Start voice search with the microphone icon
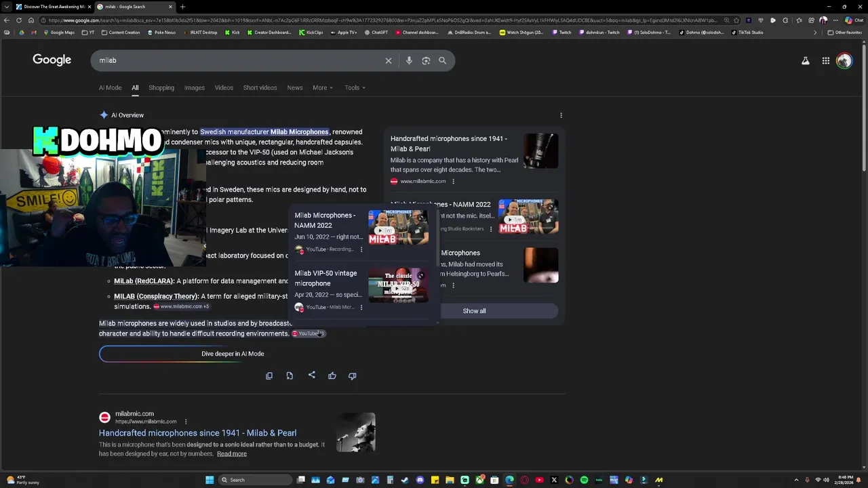This screenshot has height=488, width=868. pos(409,60)
